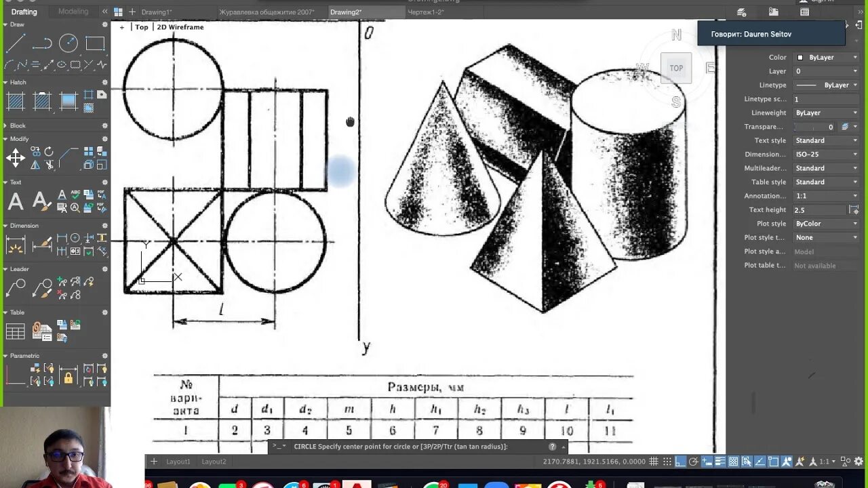
Task: Select the Hatch pattern tool
Action: (x=15, y=102)
